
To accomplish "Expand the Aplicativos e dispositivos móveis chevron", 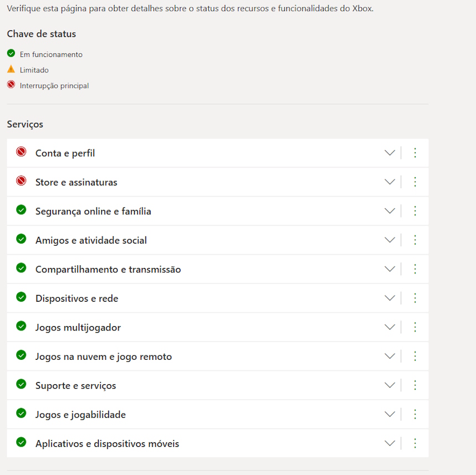I will click(x=390, y=443).
